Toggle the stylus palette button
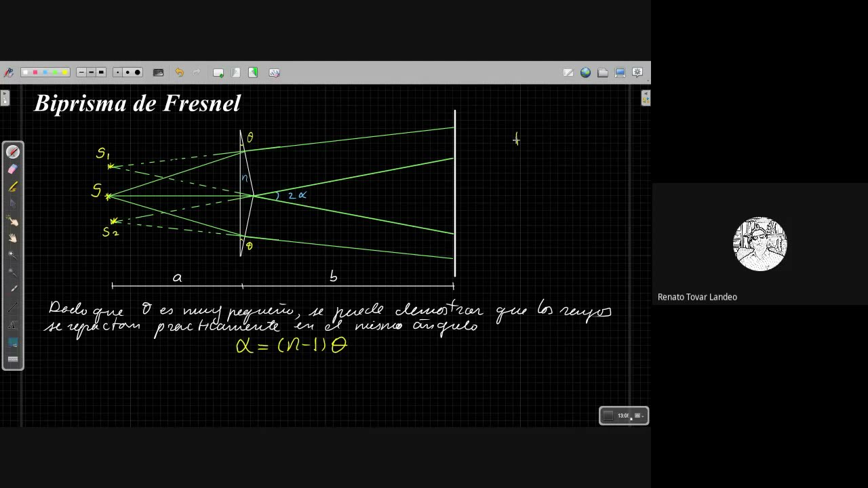The image size is (868, 488). [x=8, y=73]
